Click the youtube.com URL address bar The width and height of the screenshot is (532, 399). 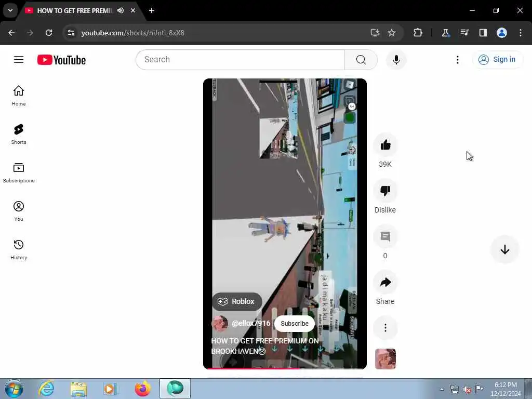[x=132, y=33]
